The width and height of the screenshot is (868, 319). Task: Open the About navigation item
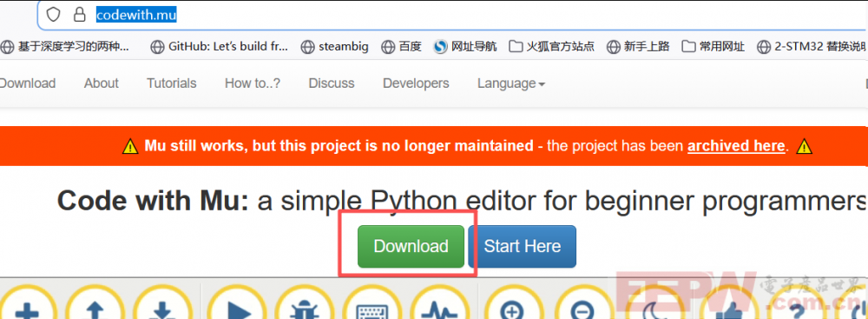[102, 83]
